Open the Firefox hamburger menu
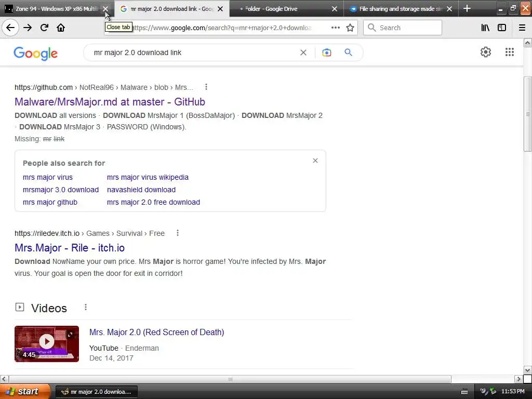The height and width of the screenshot is (399, 532). tap(522, 28)
